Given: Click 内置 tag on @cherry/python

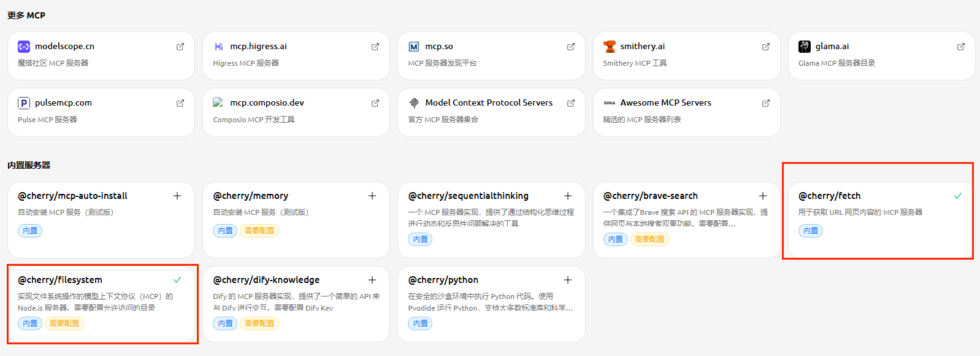Looking at the screenshot, I should (421, 323).
